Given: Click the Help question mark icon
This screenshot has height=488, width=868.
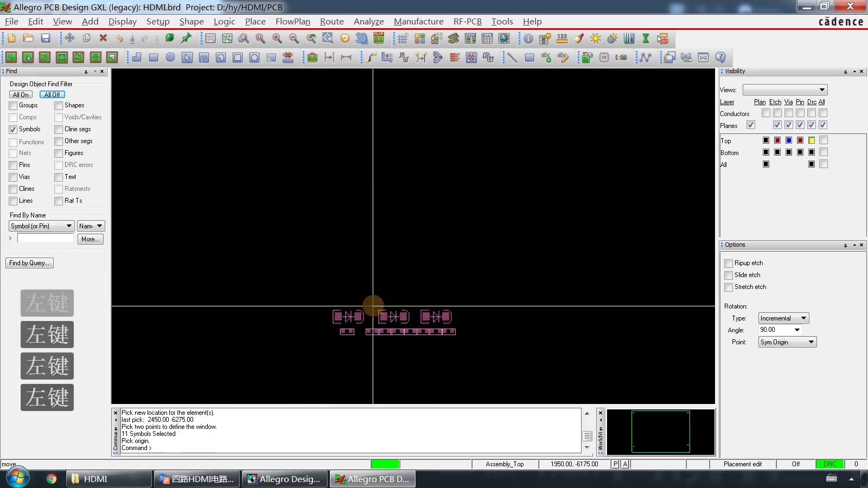Looking at the screenshot, I should point(720,57).
